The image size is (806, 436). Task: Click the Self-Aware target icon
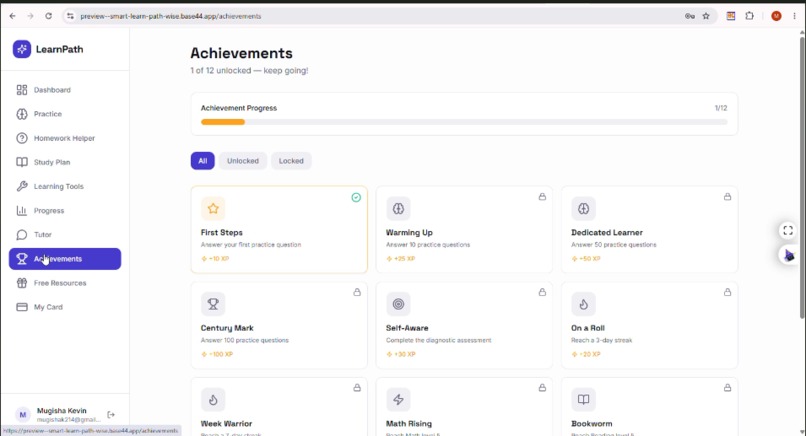tap(398, 304)
